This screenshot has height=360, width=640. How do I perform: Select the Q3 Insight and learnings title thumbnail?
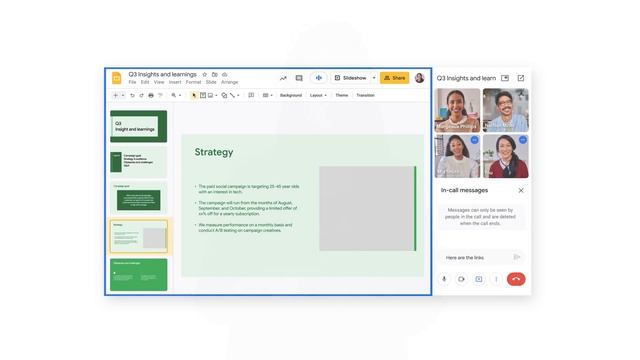click(138, 126)
